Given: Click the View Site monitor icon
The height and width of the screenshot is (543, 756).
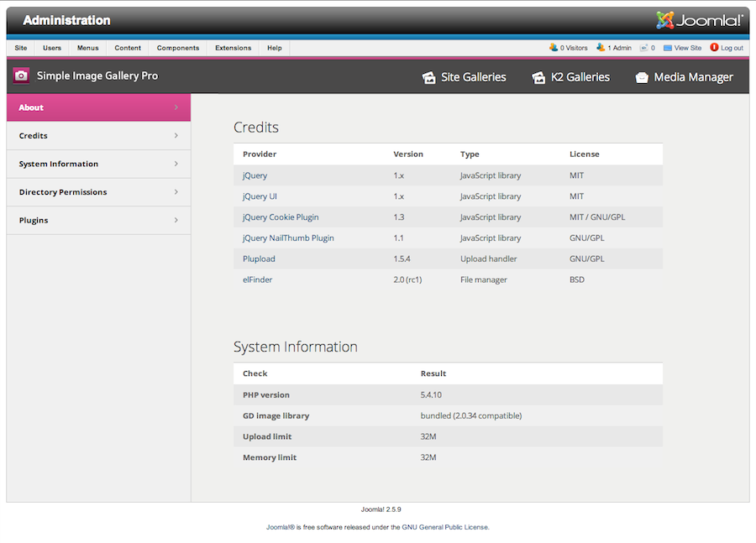Looking at the screenshot, I should pyautogui.click(x=668, y=48).
